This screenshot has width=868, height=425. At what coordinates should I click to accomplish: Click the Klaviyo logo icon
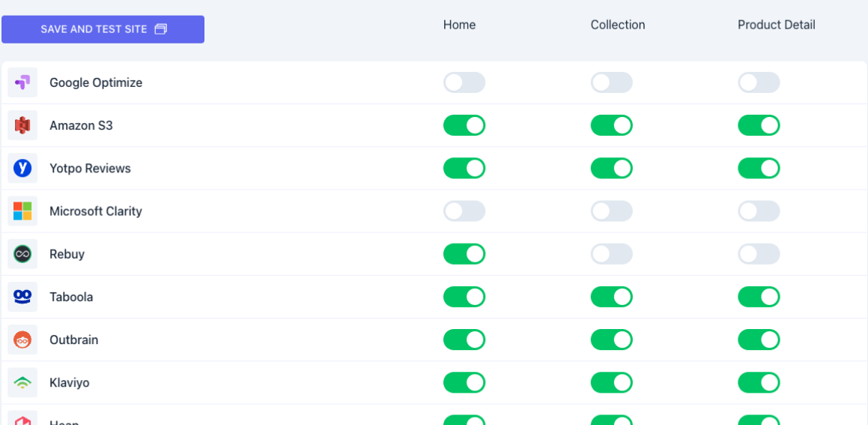click(x=22, y=382)
